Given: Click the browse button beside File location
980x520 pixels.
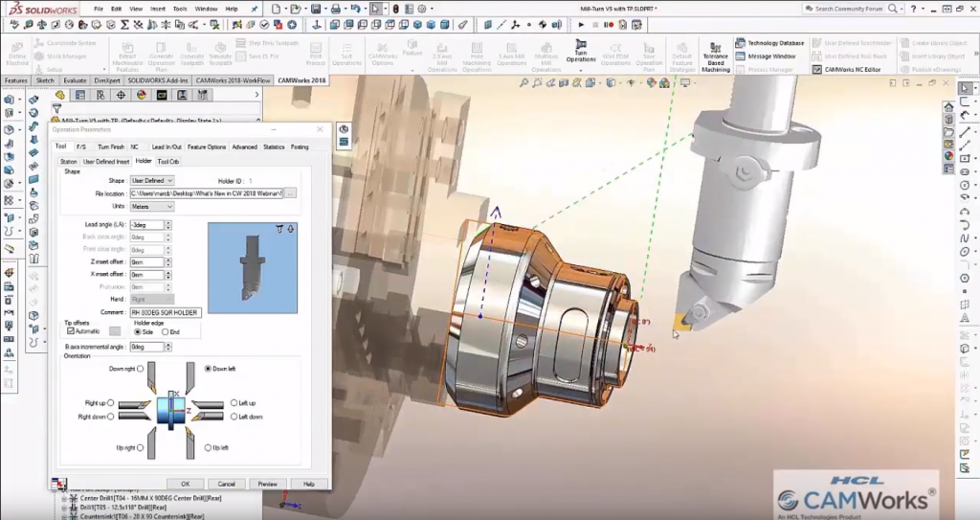Looking at the screenshot, I should coord(290,193).
